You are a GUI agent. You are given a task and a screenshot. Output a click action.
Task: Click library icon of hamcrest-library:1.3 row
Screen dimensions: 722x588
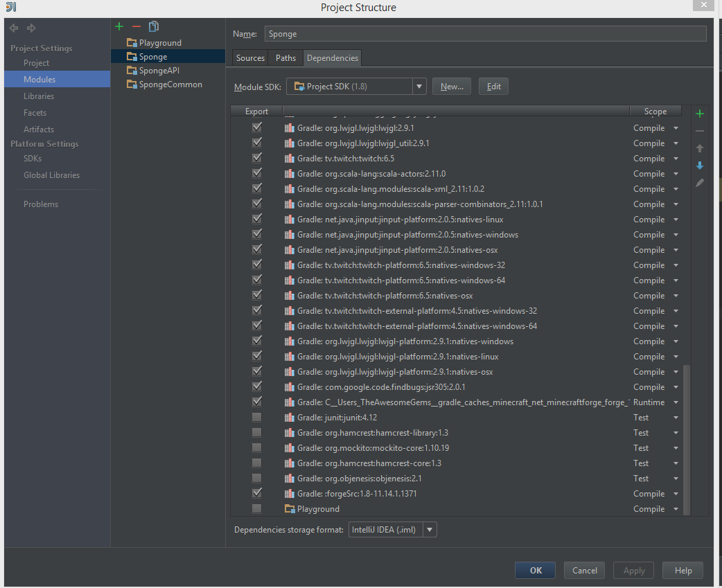(289, 433)
